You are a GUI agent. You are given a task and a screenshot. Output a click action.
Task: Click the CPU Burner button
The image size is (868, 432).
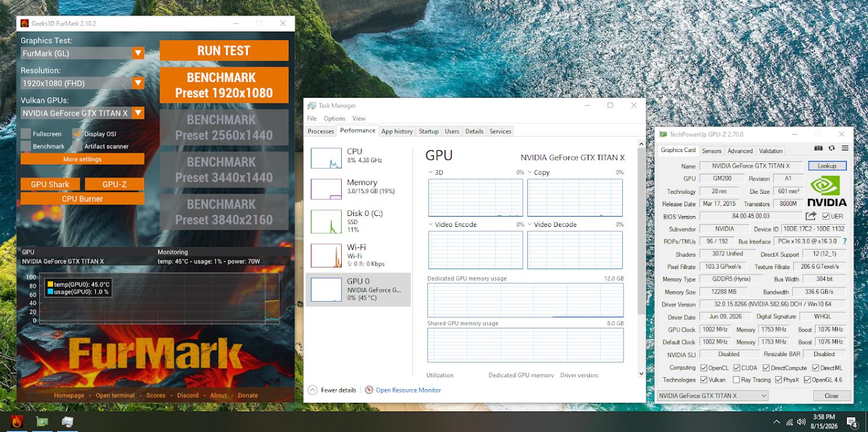click(82, 199)
